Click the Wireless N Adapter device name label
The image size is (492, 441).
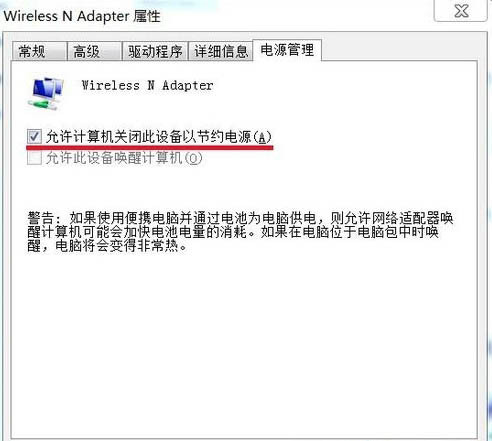click(147, 86)
